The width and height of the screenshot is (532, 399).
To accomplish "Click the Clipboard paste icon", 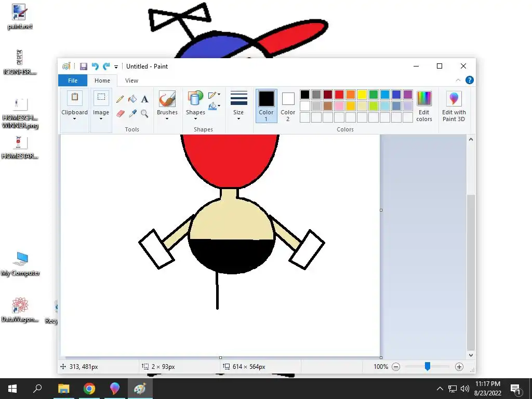I will [x=75, y=98].
